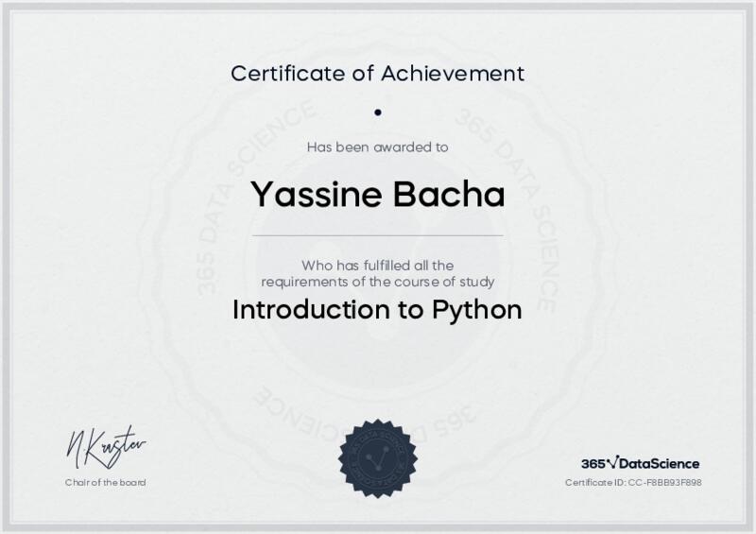Click the dark 365 Data Science seal badge
The height and width of the screenshot is (534, 756).
tap(377, 458)
